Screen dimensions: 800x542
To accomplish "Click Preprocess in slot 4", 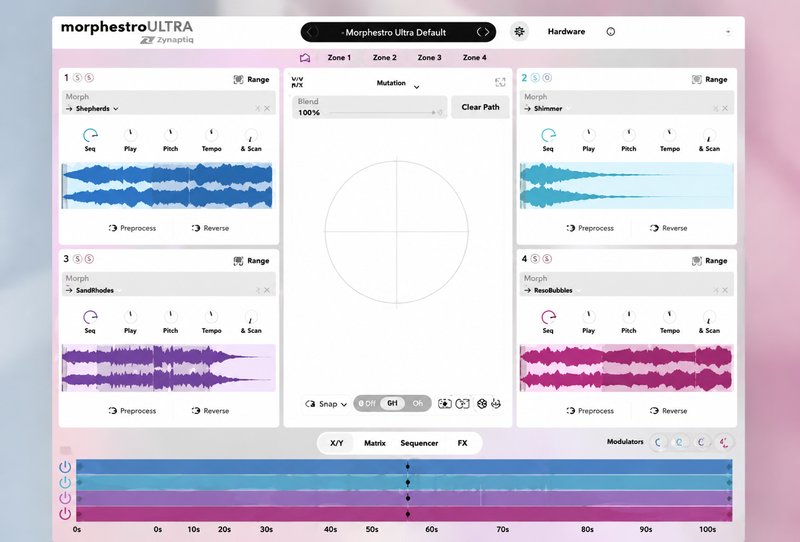I will 590,411.
